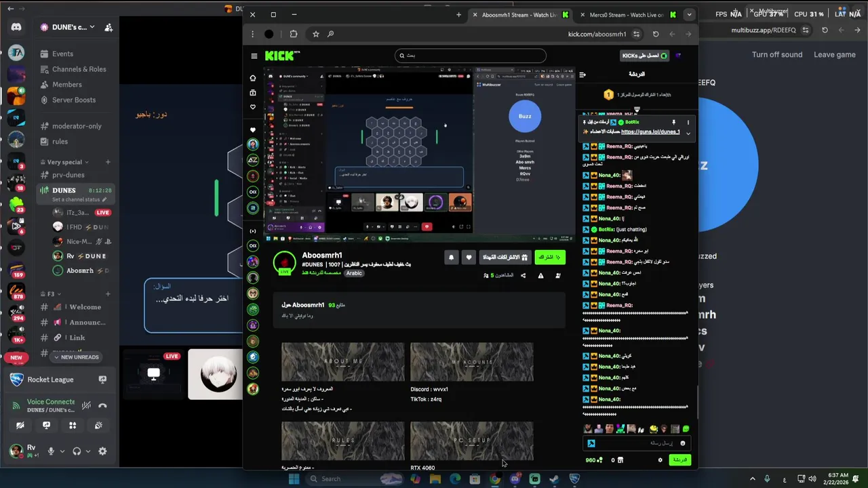
Task: Open emoji picker in chat input
Action: pyautogui.click(x=683, y=443)
